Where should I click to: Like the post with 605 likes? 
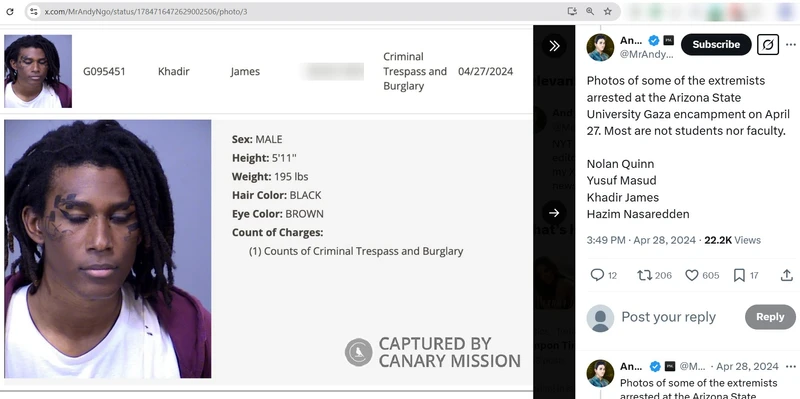point(691,276)
